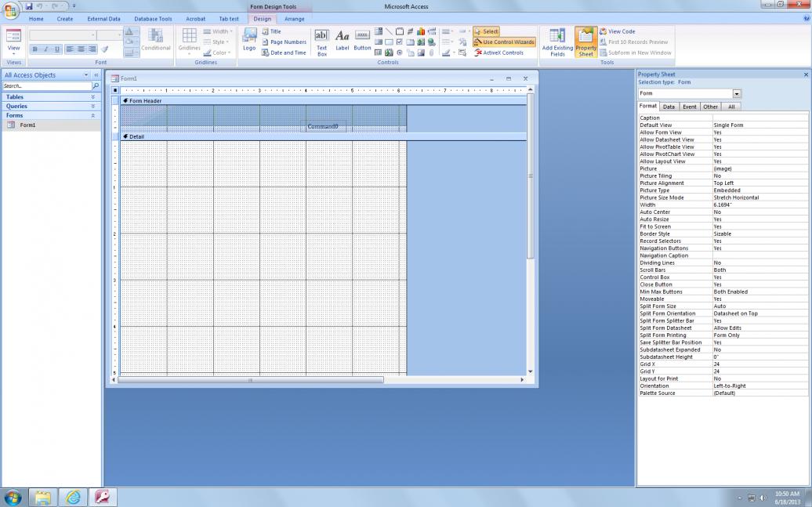Open the Home ribbon tab

click(x=36, y=19)
